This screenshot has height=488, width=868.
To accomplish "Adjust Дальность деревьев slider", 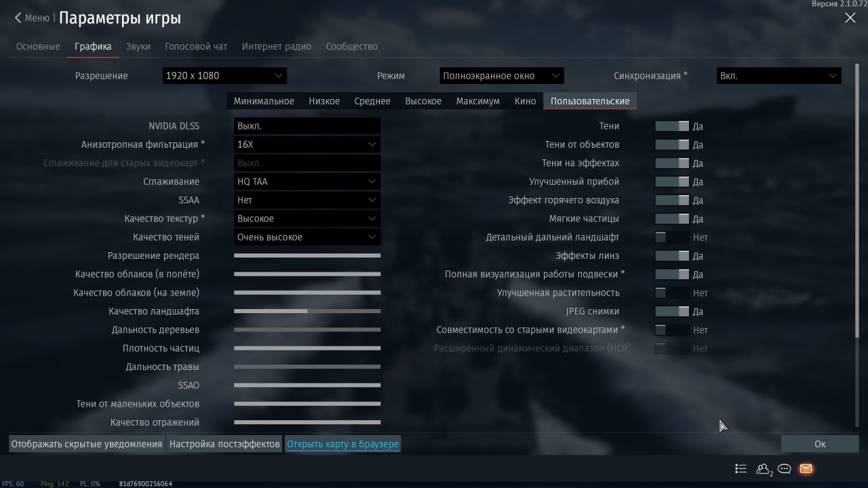I will pos(307,329).
